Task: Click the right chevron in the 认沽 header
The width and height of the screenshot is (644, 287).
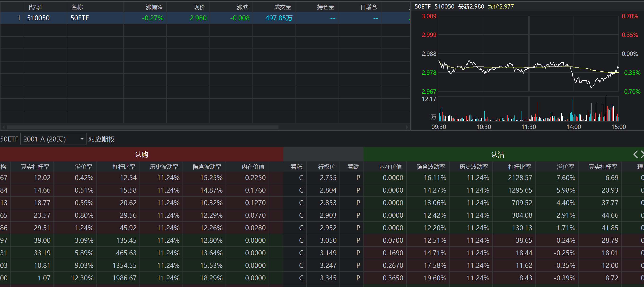Action: pos(642,154)
